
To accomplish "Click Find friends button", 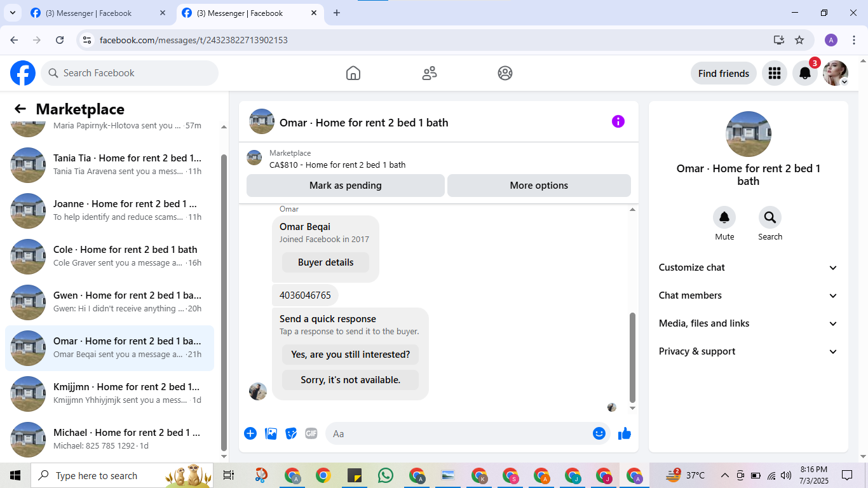I will click(x=723, y=73).
